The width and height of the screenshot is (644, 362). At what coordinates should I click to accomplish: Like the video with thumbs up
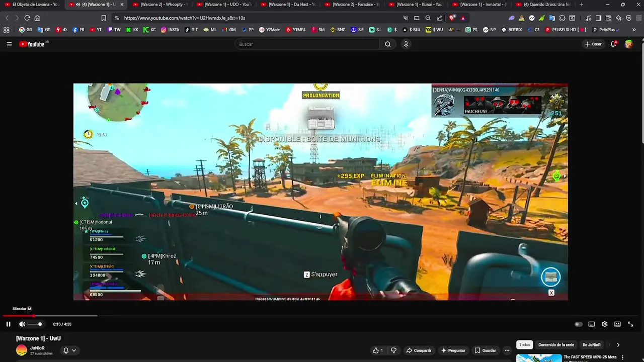pyautogui.click(x=378, y=350)
